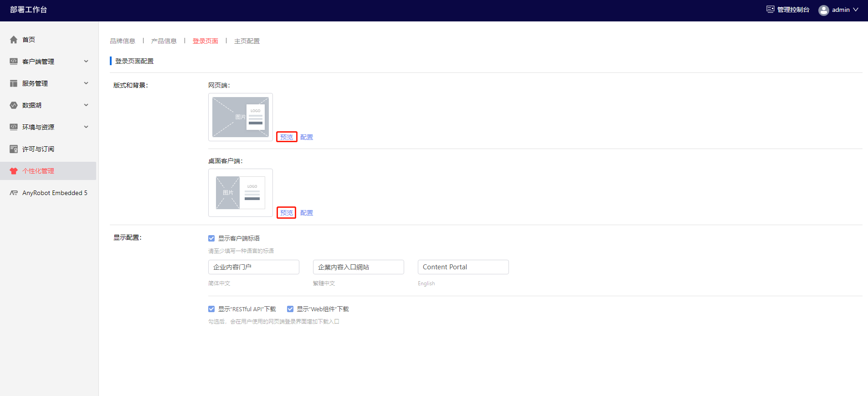The width and height of the screenshot is (868, 396).
Task: Select 个性化管理 sidebar item
Action: tap(48, 171)
